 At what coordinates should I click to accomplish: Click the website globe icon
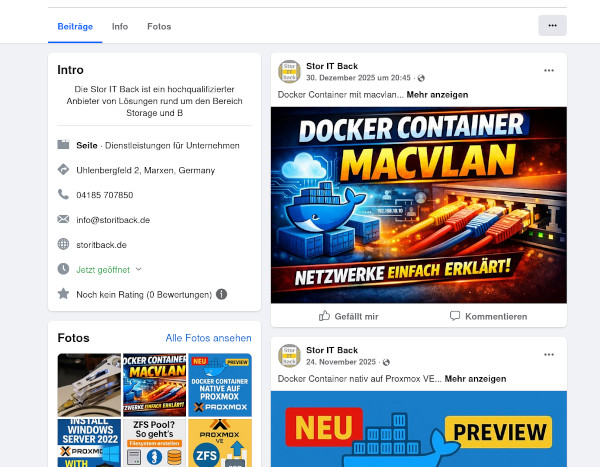pos(63,244)
